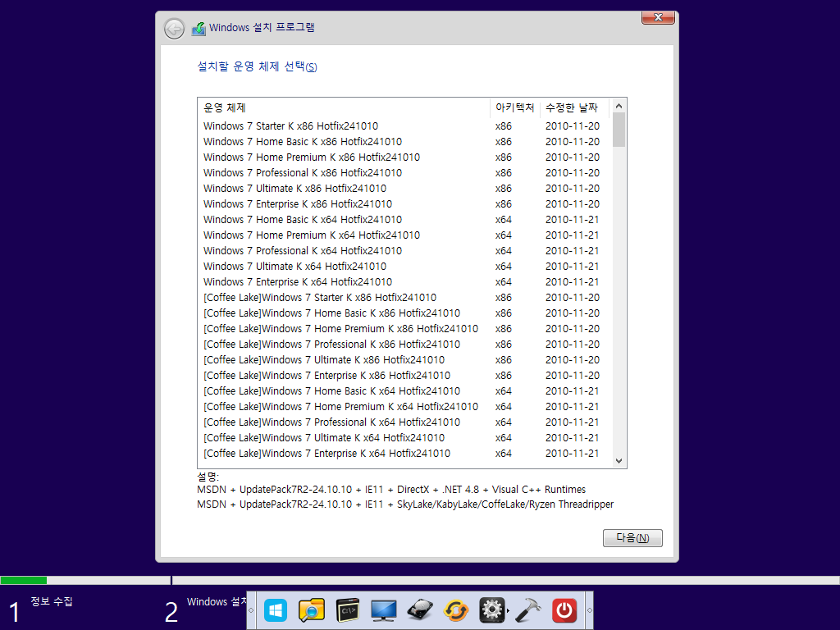The image size is (840, 630).
Task: Click the 다음(N) button
Action: (x=632, y=538)
